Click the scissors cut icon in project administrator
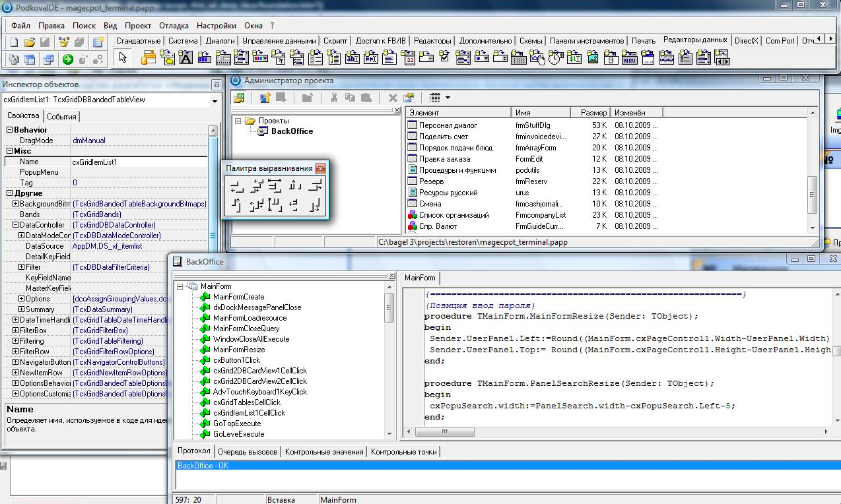841x504 pixels. [334, 98]
